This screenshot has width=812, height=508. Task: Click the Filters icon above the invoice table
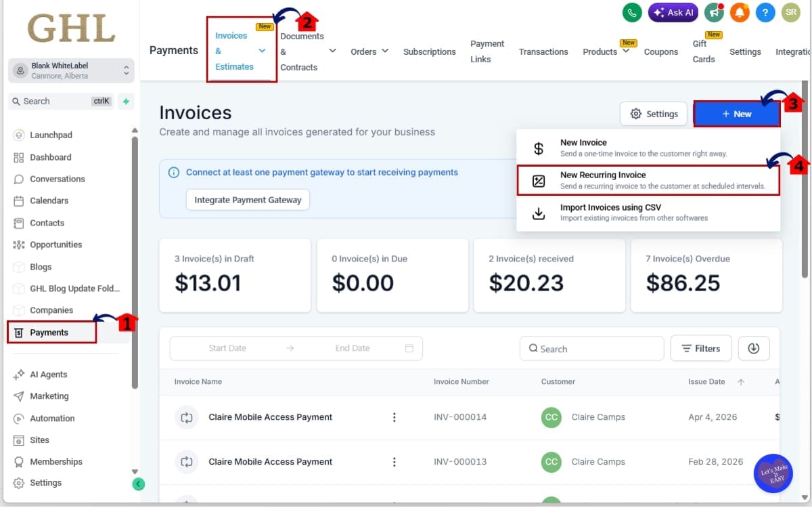(x=701, y=348)
